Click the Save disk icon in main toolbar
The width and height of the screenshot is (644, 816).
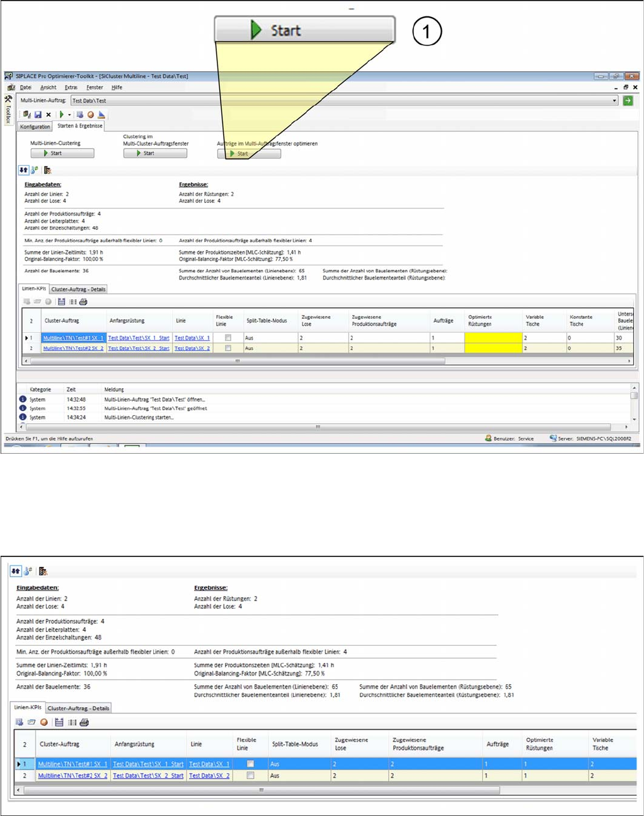38,115
